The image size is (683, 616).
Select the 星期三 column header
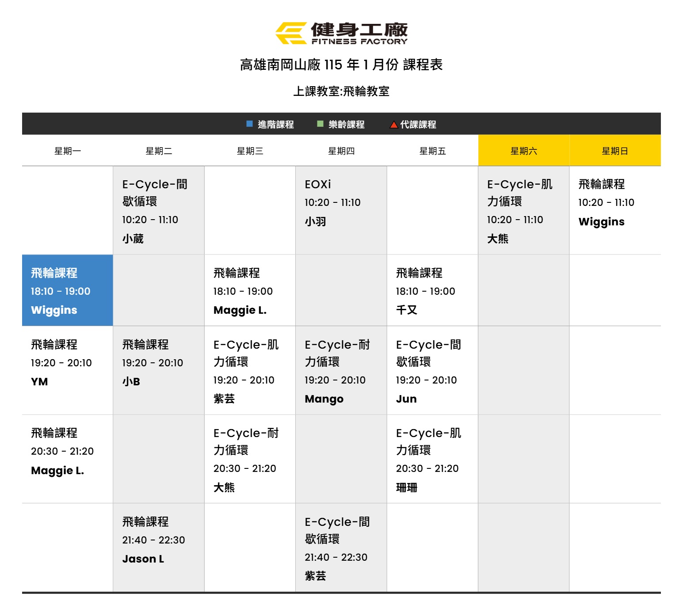click(250, 151)
